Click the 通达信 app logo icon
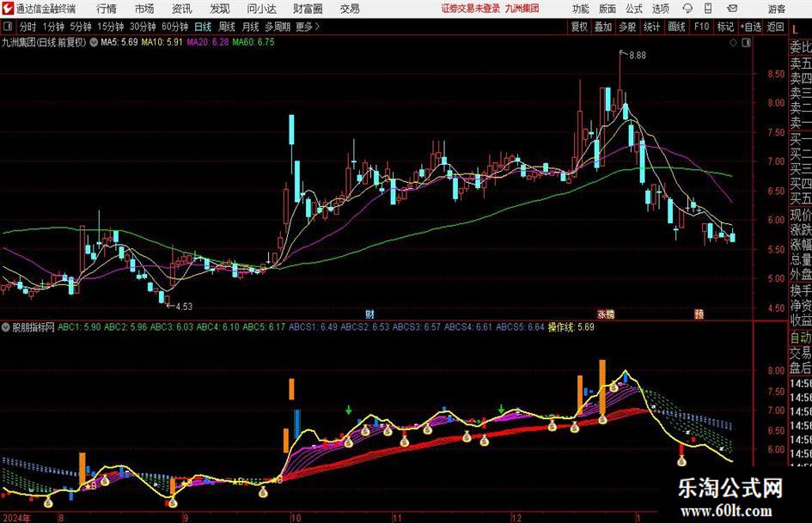Viewport: 812px width, 523px height. 8,9
